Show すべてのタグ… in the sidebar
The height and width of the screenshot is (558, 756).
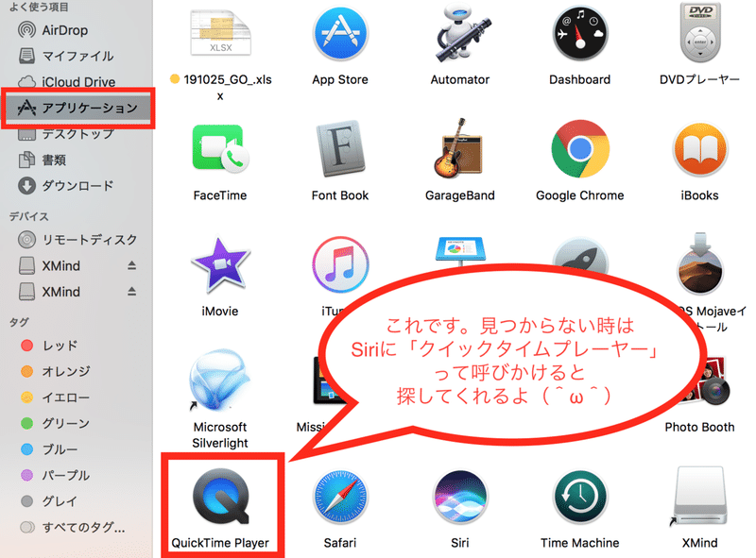click(73, 528)
